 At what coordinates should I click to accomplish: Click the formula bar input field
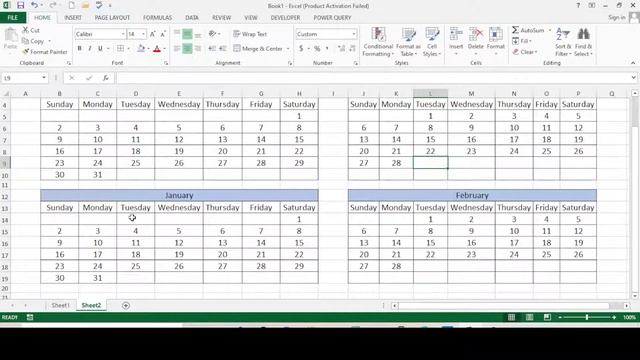(x=373, y=78)
